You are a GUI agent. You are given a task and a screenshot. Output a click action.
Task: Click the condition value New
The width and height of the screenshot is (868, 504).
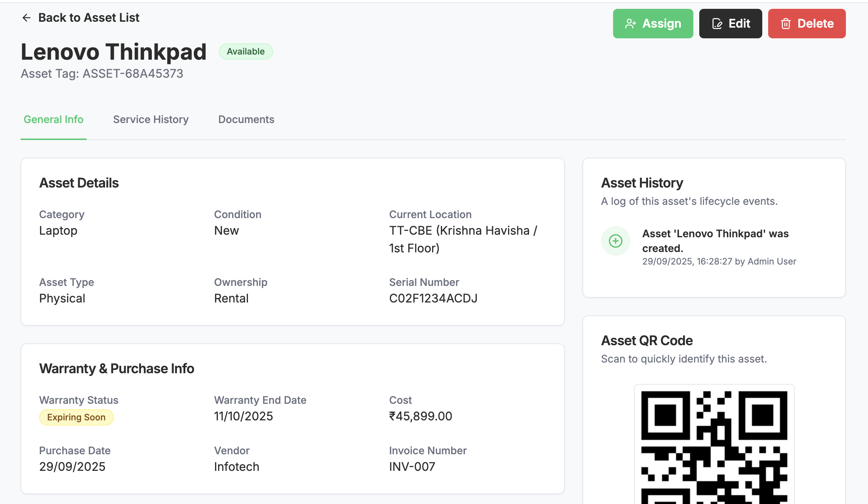coord(227,231)
